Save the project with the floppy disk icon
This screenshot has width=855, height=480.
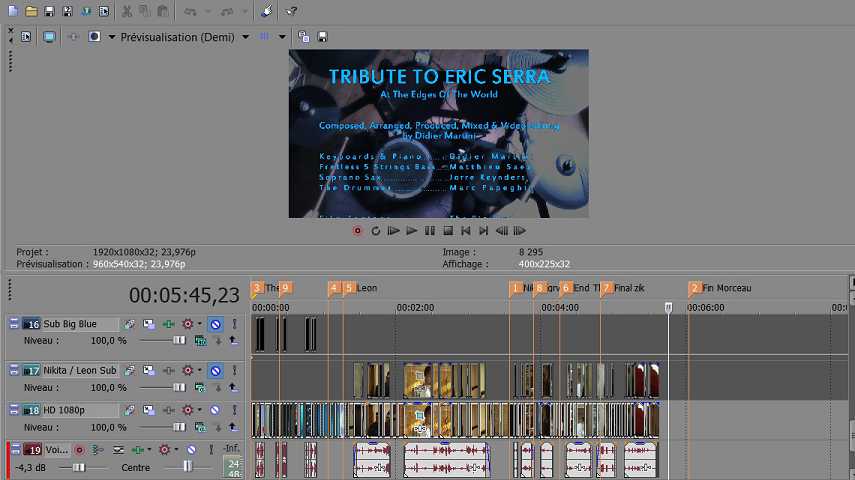tap(49, 11)
